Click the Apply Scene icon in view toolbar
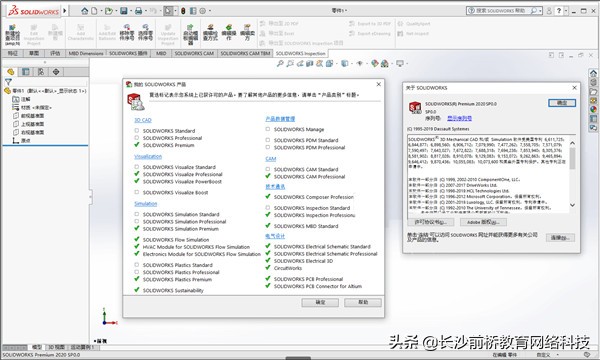Screen dimensions: 600x360 pos(385,64)
